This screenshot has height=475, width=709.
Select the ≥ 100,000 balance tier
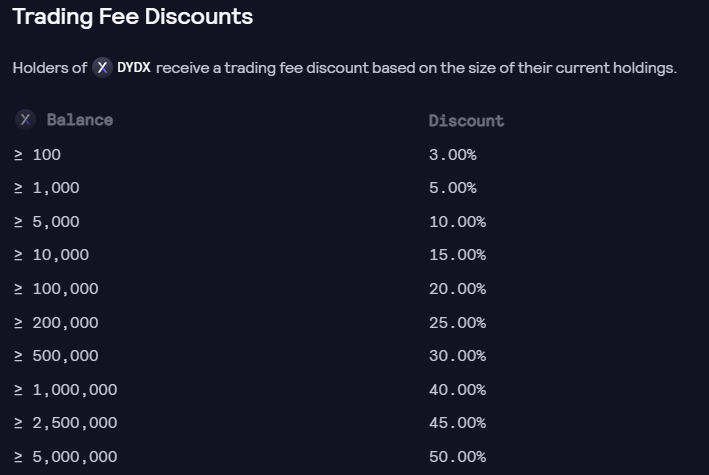pyautogui.click(x=56, y=289)
